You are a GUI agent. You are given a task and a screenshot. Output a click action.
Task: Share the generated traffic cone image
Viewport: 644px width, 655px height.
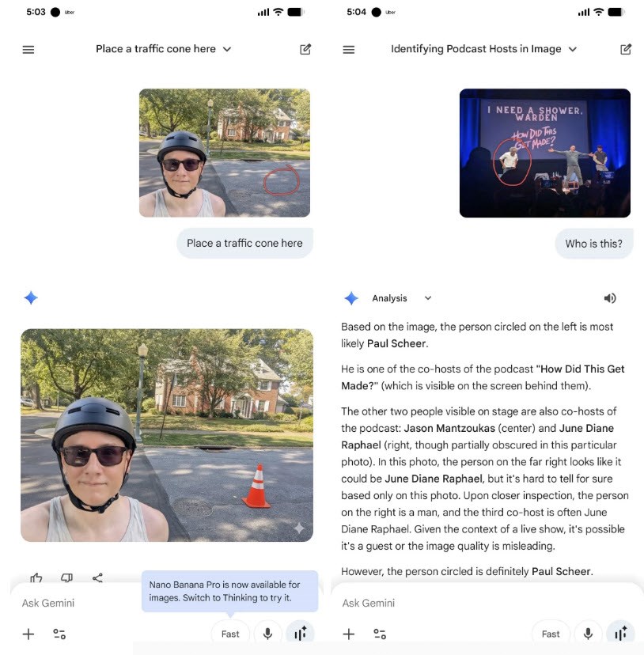point(97,577)
